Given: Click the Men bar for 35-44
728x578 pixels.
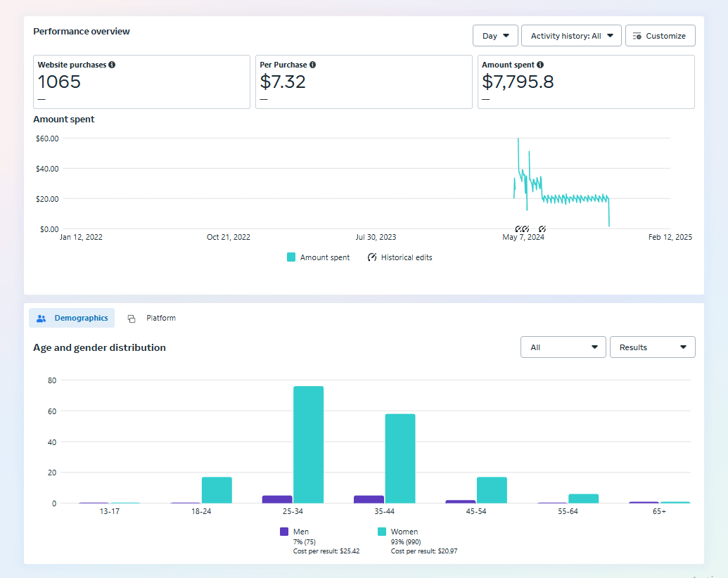Looking at the screenshot, I should (369, 499).
